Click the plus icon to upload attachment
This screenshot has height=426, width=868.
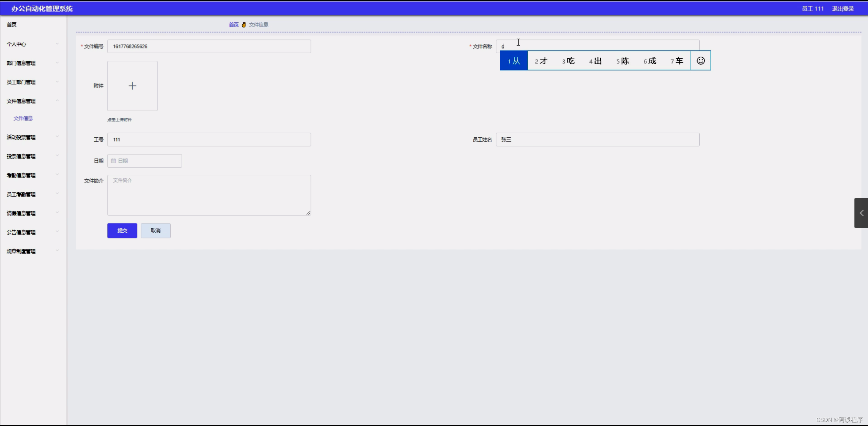click(132, 86)
